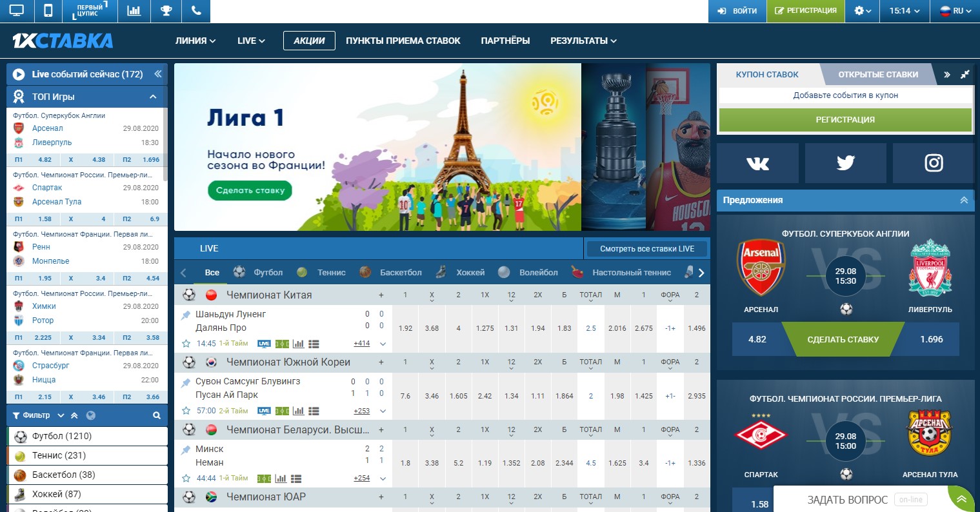This screenshot has width=980, height=512.
Task: Open the Instagram social page
Action: (934, 163)
